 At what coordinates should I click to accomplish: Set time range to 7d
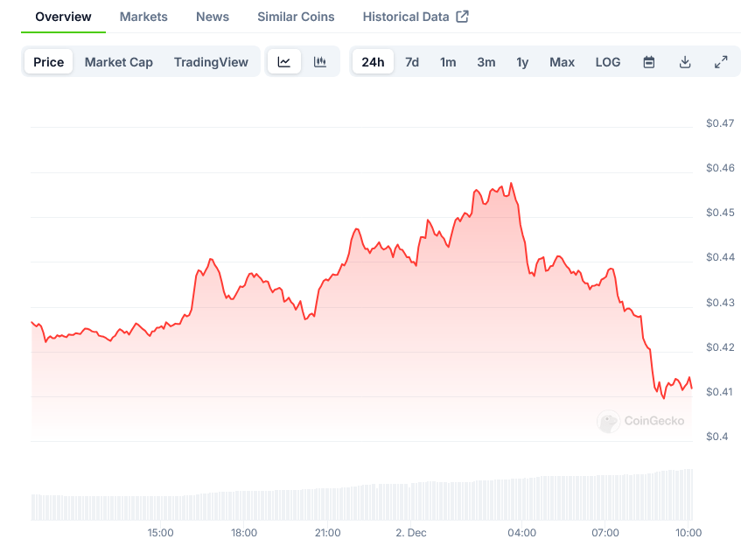click(412, 62)
